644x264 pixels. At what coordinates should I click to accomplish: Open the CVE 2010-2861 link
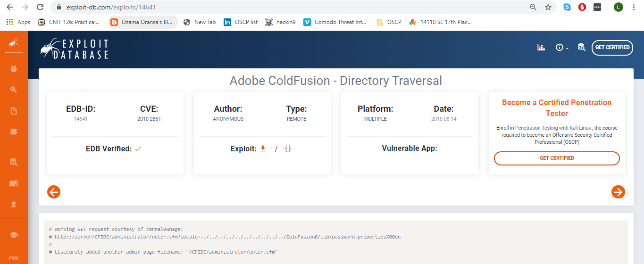pyautogui.click(x=149, y=119)
